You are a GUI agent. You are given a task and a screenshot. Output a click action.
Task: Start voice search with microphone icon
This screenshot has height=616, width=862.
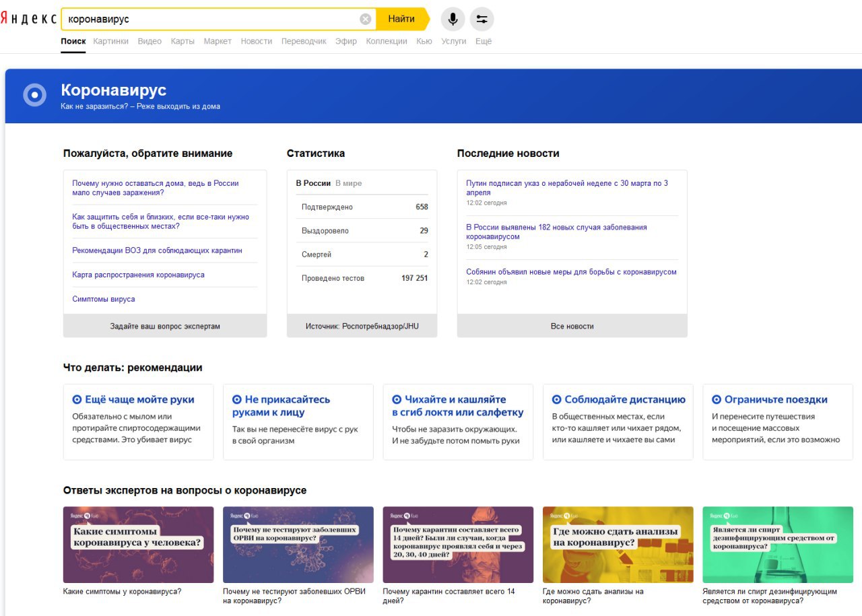tap(453, 19)
